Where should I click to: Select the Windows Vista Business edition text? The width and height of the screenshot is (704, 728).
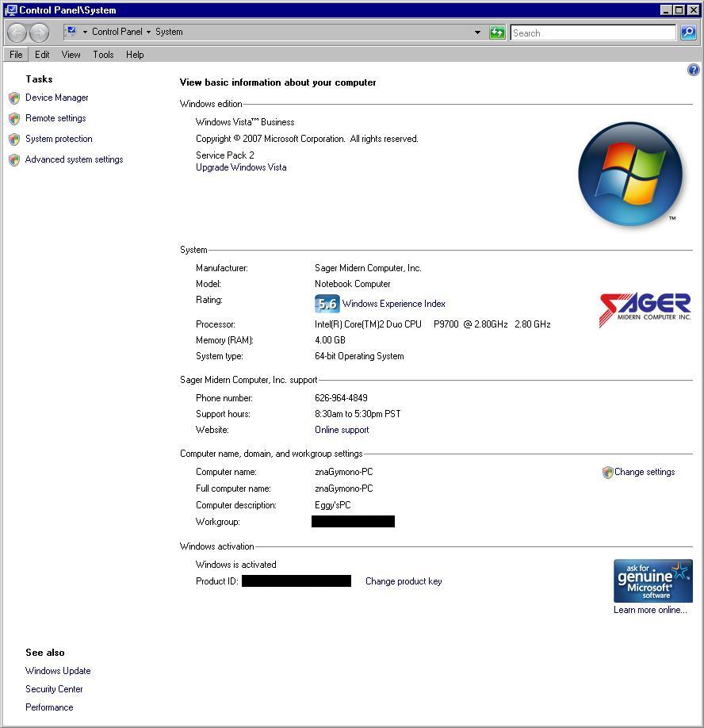click(x=245, y=123)
